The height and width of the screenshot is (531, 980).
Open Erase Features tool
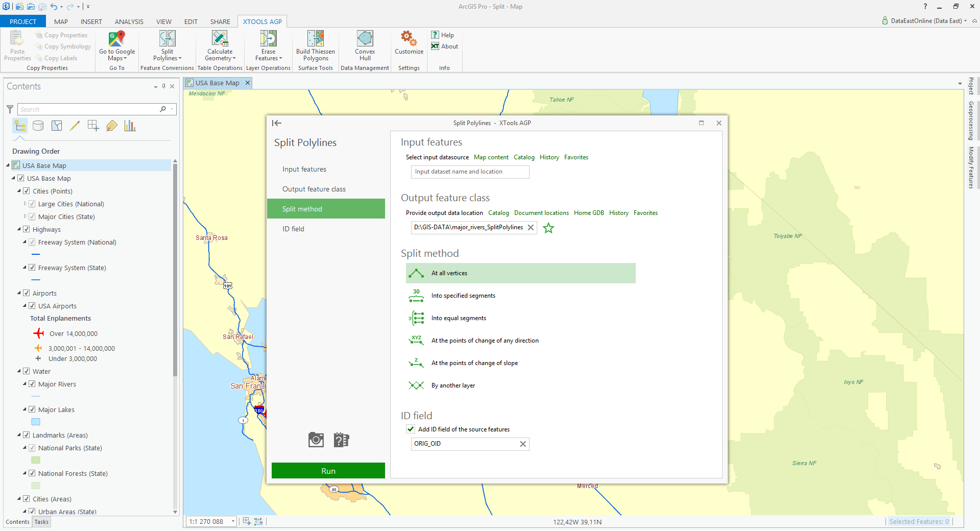269,46
